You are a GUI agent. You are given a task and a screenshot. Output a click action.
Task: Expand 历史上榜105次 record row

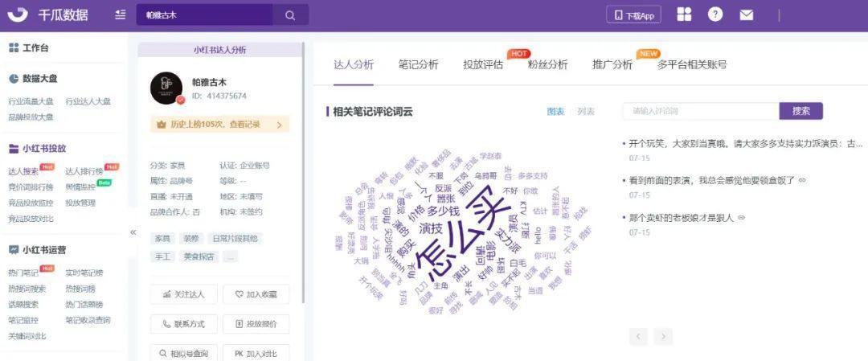point(219,125)
